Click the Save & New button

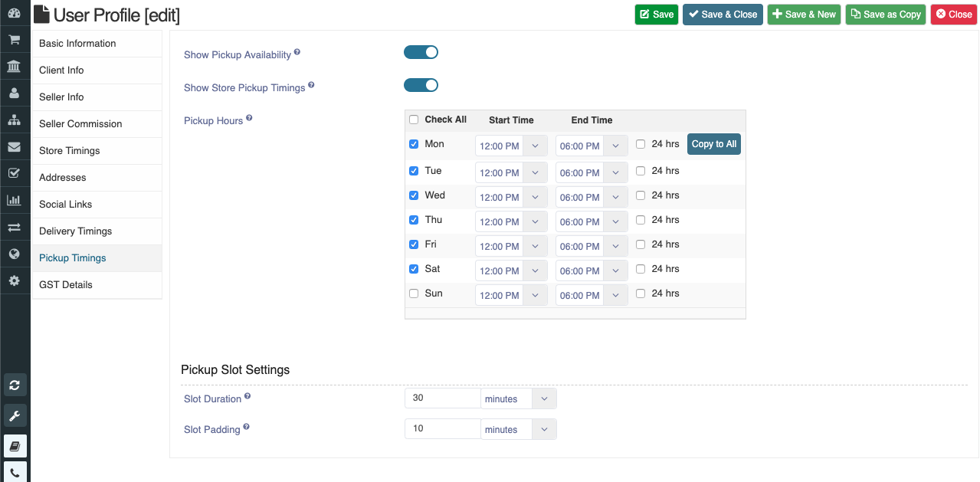(x=805, y=15)
